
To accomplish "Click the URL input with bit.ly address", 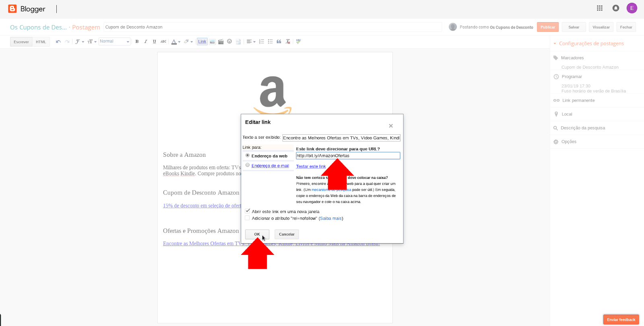I will coord(348,156).
